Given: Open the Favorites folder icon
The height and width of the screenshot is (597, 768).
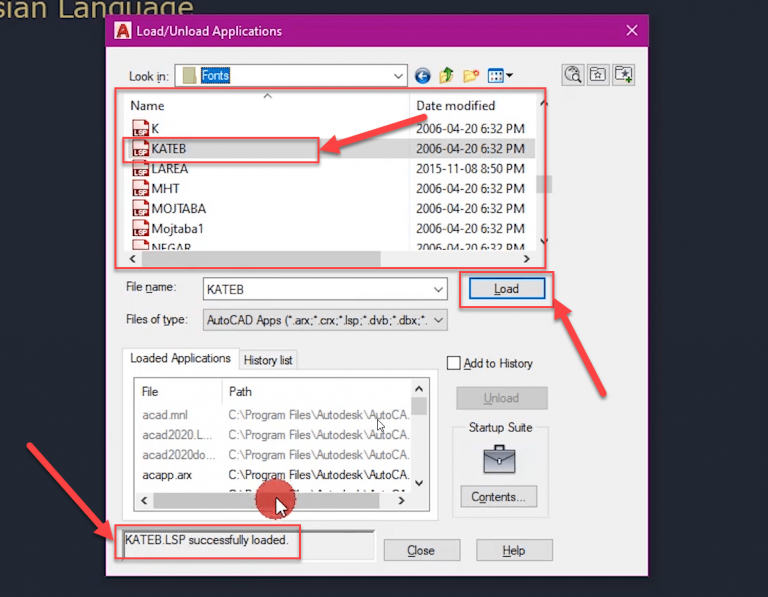Looking at the screenshot, I should pyautogui.click(x=598, y=75).
